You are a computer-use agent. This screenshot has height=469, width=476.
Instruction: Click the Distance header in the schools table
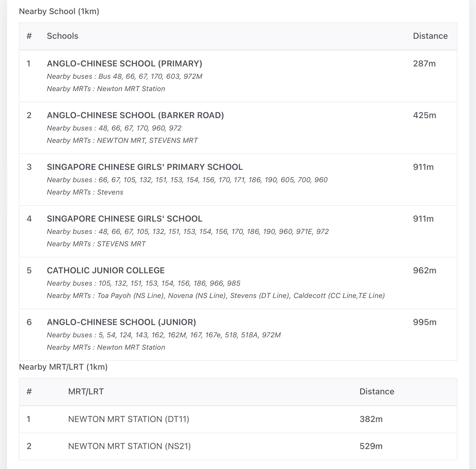[430, 36]
